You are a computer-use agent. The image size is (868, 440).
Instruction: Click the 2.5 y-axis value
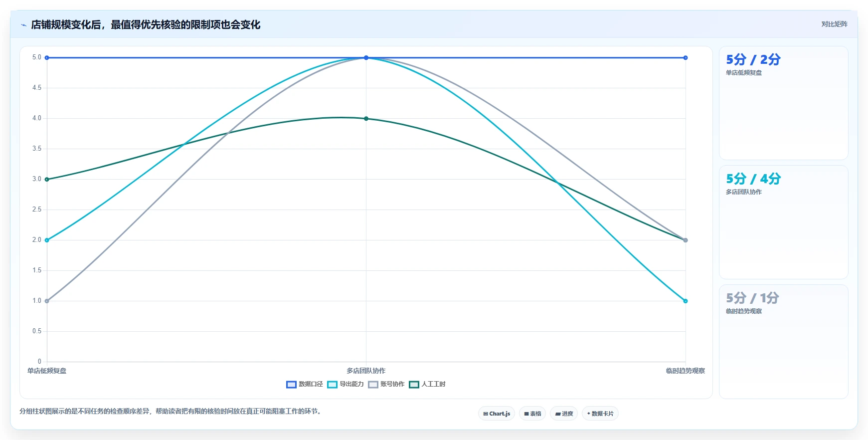click(x=37, y=210)
